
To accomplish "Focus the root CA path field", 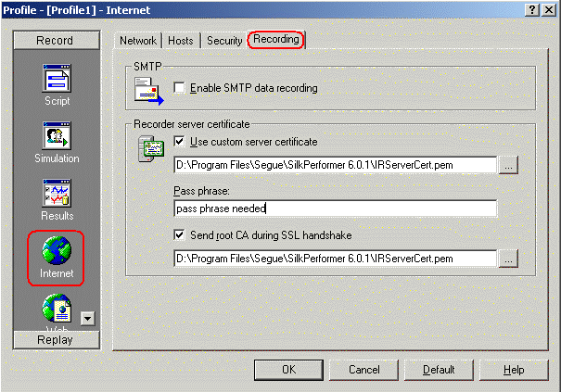I will click(x=336, y=259).
